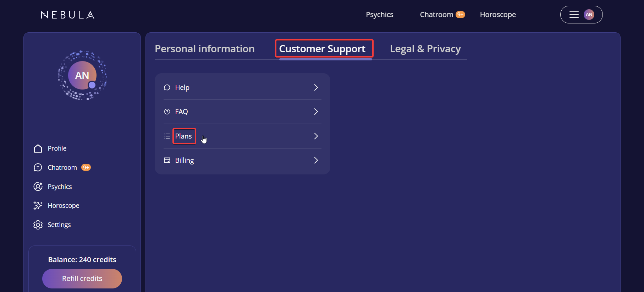Click the Profile home icon in sidebar
This screenshot has height=292, width=644.
[38, 148]
